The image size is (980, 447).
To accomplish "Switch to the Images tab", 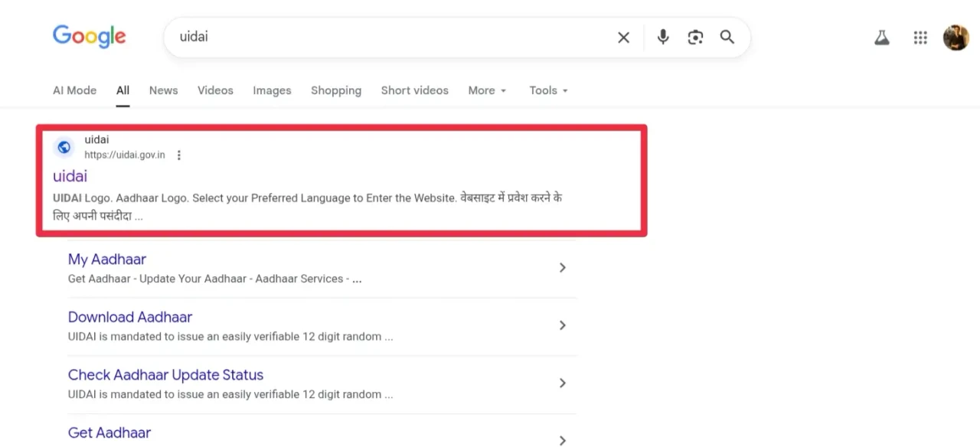I will click(x=272, y=90).
